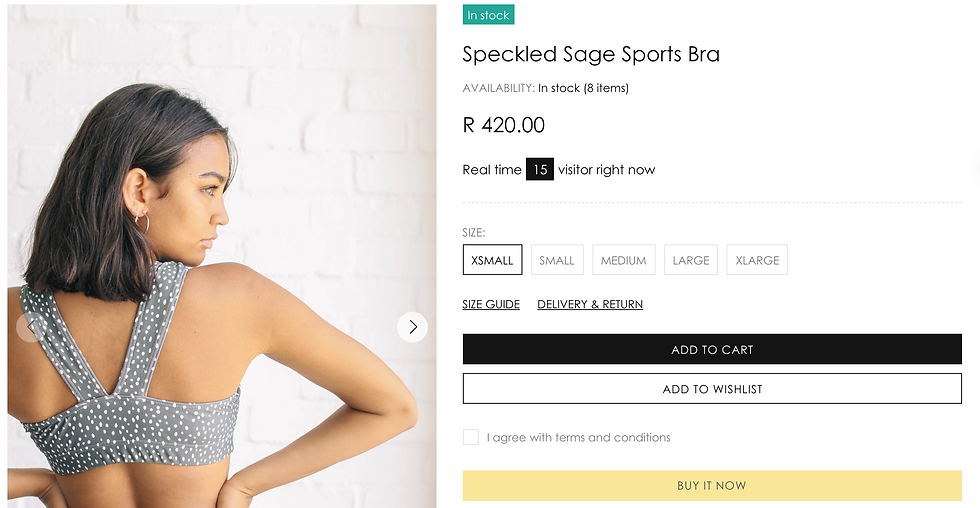
Task: Select the XSMALL size option
Action: tap(492, 260)
